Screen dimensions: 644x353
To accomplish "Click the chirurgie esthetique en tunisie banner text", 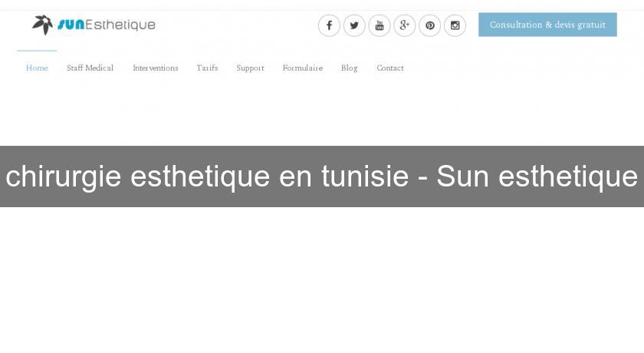I will [x=321, y=176].
